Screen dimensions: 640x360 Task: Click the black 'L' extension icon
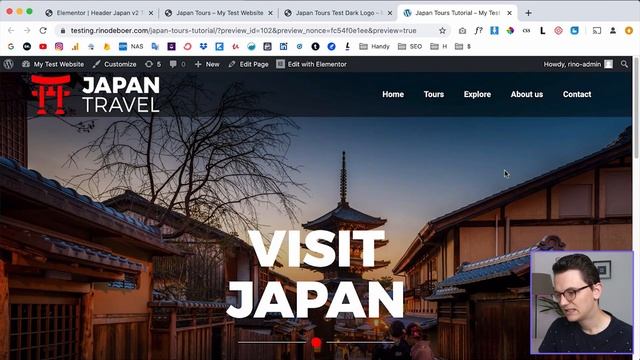click(542, 31)
